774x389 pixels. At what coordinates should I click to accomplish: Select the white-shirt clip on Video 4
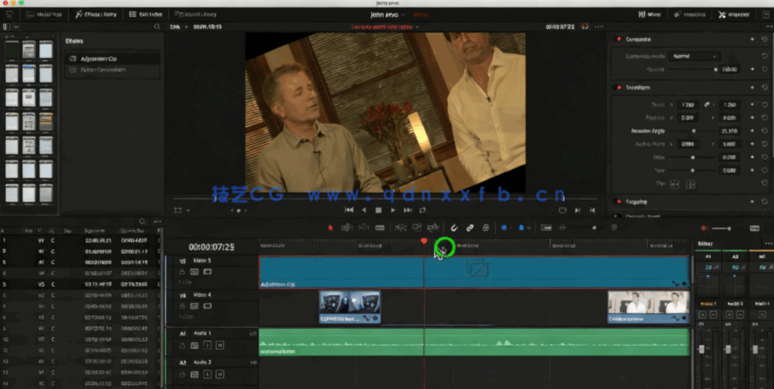pyautogui.click(x=648, y=307)
